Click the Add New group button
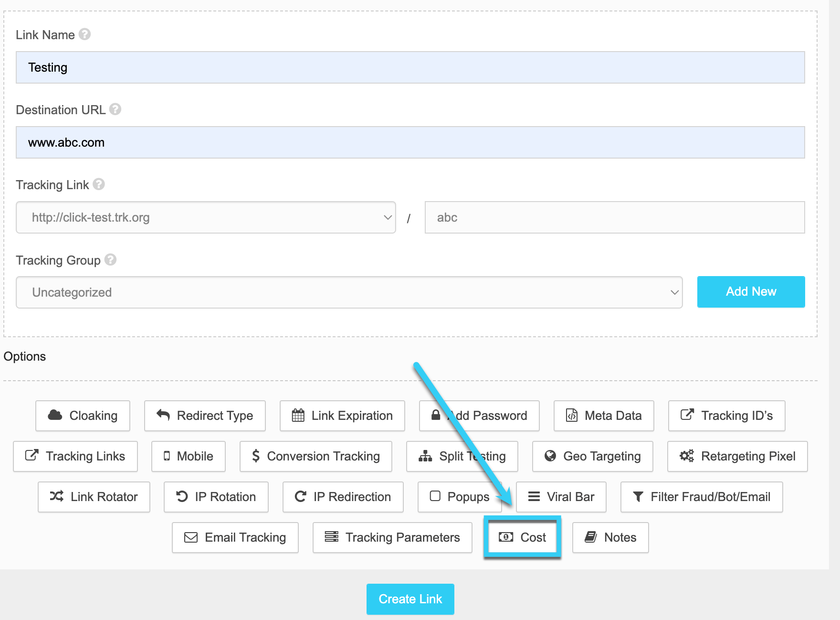Viewport: 840px width, 620px height. pyautogui.click(x=751, y=292)
